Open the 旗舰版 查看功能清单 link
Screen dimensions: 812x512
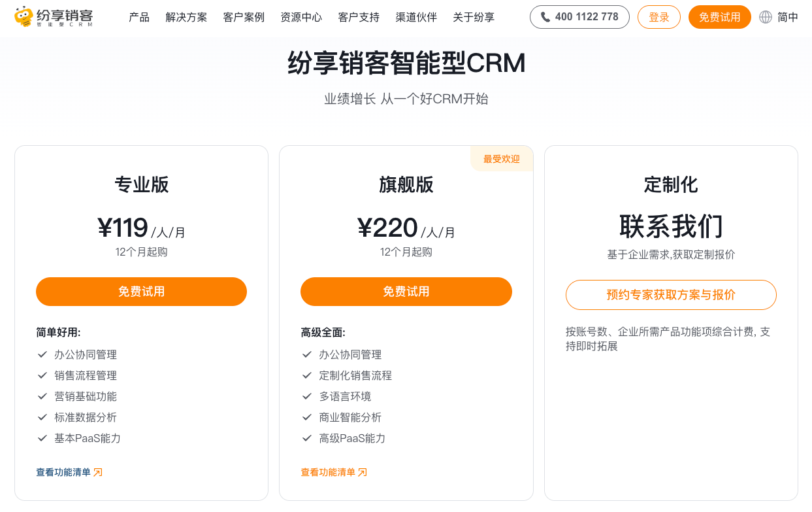(328, 472)
